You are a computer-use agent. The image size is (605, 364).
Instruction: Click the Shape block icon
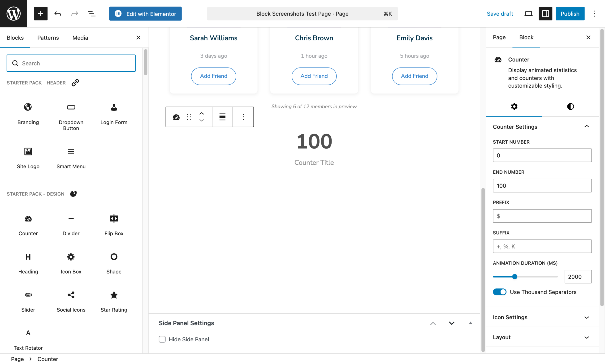tap(114, 257)
